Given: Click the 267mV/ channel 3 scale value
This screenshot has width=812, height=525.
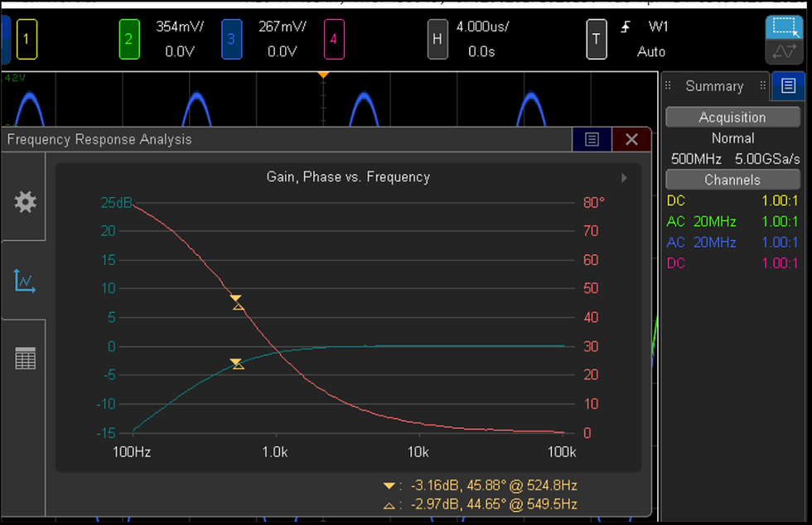Looking at the screenshot, I should click(283, 27).
